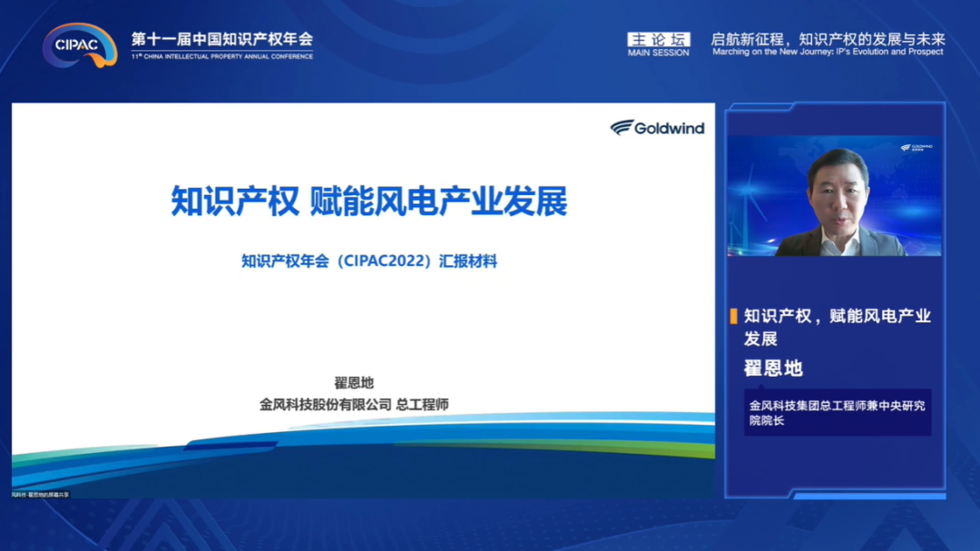Click 金风科技股份有限公司 总工程师 text on slide
Screen dimensions: 980x551
point(354,404)
